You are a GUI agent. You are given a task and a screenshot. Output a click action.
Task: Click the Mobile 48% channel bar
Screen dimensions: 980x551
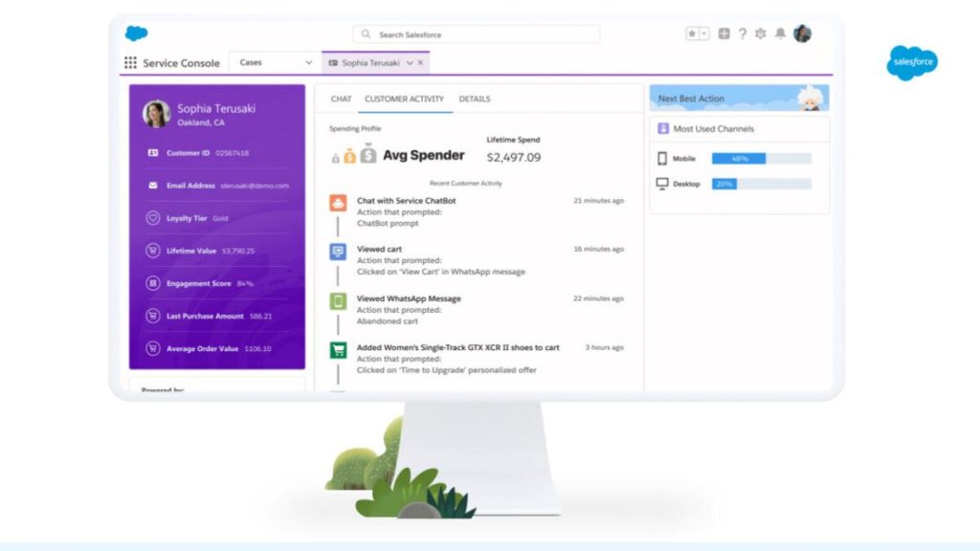coord(761,159)
